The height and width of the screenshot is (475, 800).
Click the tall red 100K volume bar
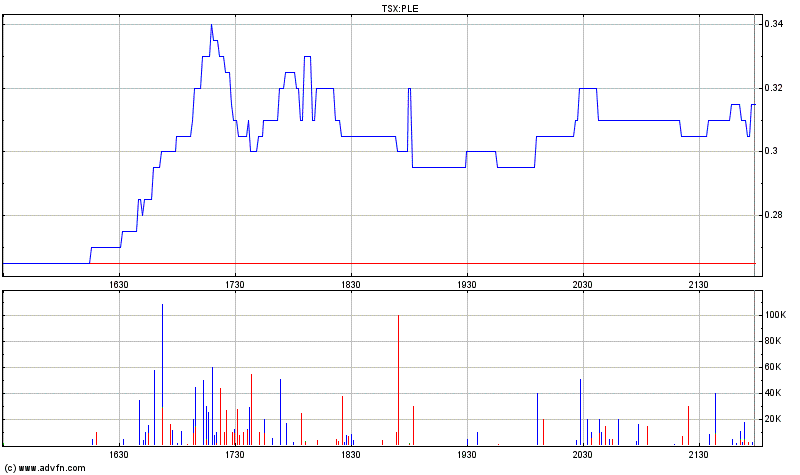tap(398, 380)
